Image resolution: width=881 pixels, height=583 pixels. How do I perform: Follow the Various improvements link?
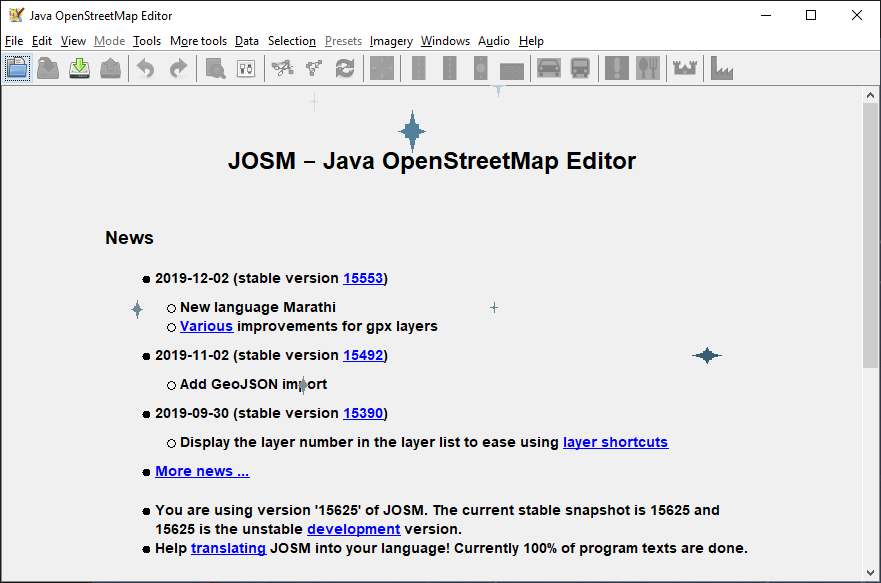(206, 326)
